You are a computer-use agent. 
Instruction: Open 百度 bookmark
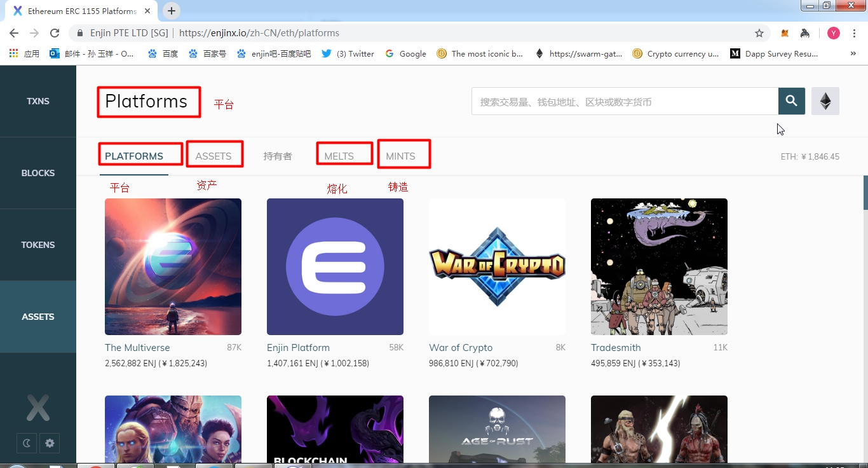(163, 54)
